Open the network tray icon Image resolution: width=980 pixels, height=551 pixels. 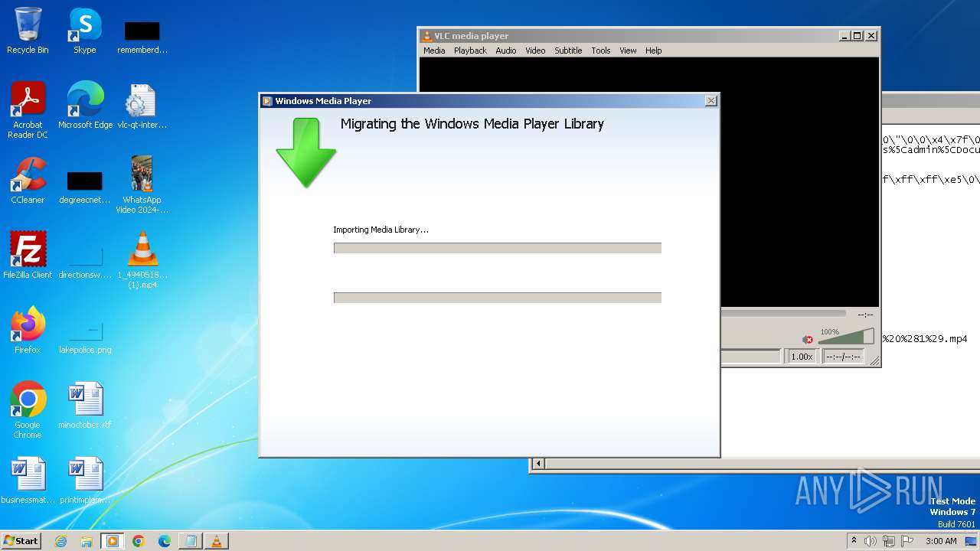point(889,541)
